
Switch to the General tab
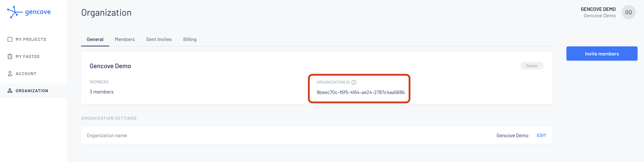click(x=95, y=39)
